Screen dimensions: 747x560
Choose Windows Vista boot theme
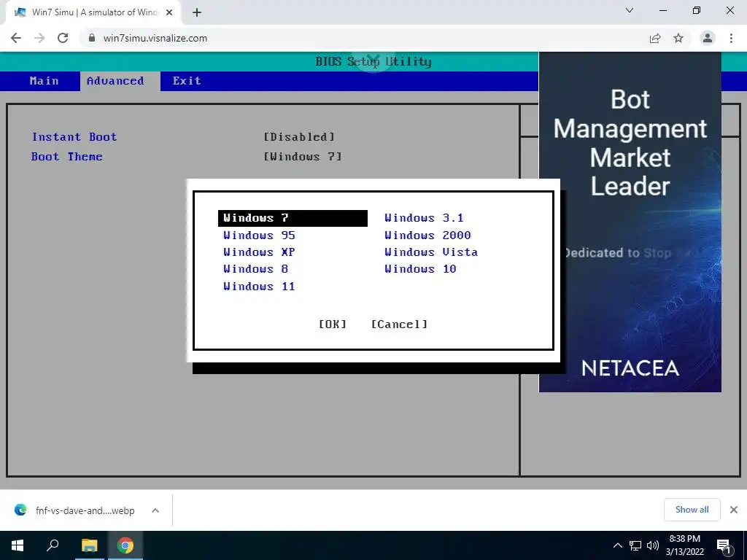point(431,252)
